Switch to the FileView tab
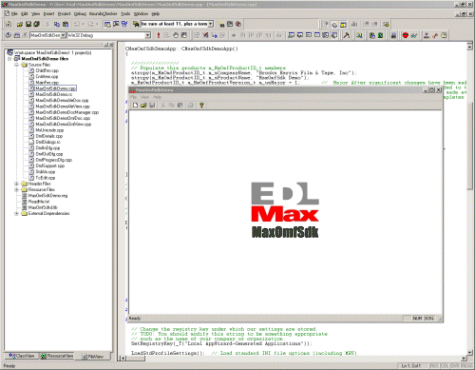The image size is (475, 370). [x=93, y=356]
